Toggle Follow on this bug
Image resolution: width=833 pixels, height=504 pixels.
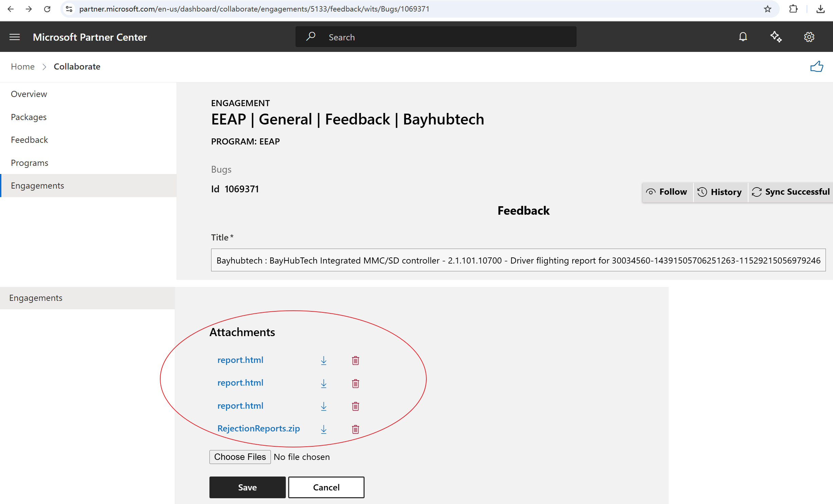tap(667, 192)
